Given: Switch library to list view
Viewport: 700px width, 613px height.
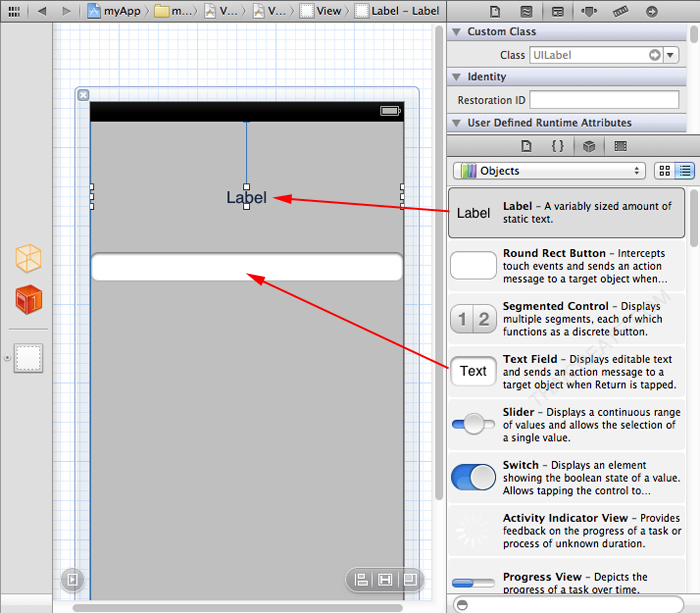Looking at the screenshot, I should pyautogui.click(x=686, y=171).
